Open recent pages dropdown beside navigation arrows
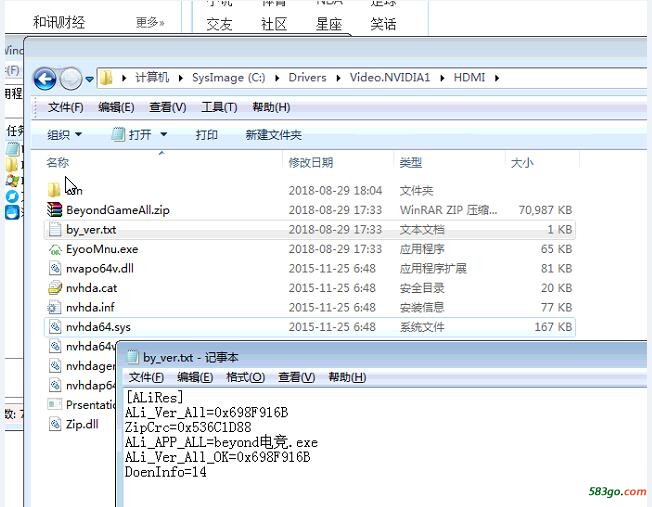 (x=90, y=78)
